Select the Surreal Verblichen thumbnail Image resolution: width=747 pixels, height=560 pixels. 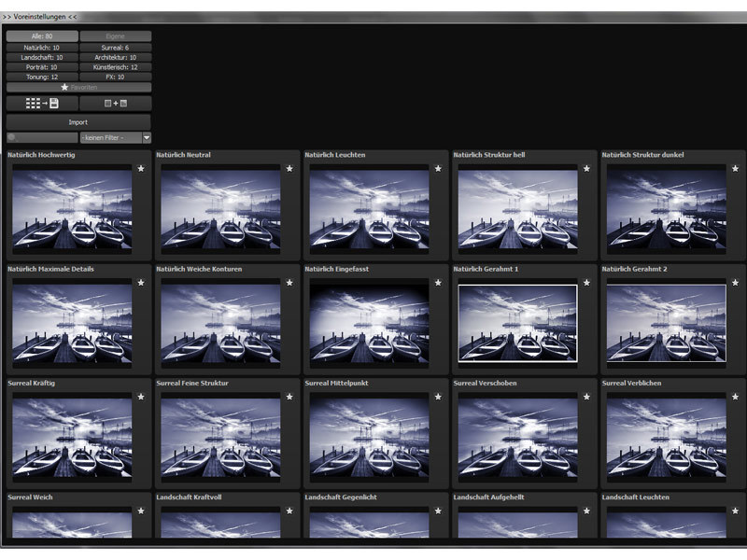(667, 438)
